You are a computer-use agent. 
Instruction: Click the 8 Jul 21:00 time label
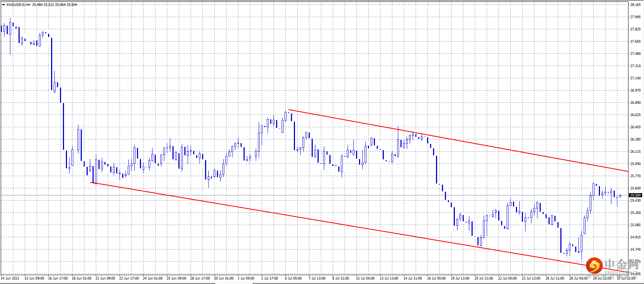[x=341, y=278]
